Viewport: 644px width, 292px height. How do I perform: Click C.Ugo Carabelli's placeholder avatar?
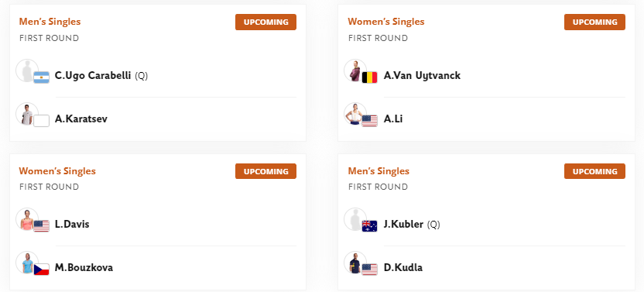pyautogui.click(x=27, y=70)
